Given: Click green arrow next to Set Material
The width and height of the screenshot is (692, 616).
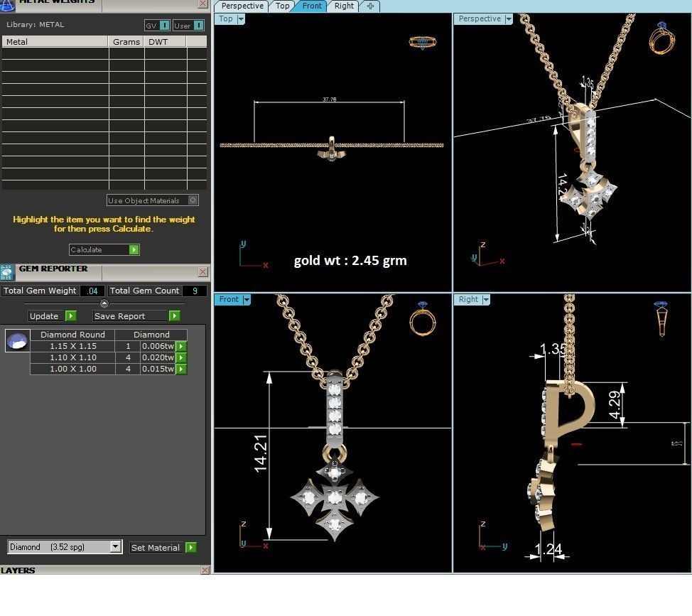Looking at the screenshot, I should (190, 548).
